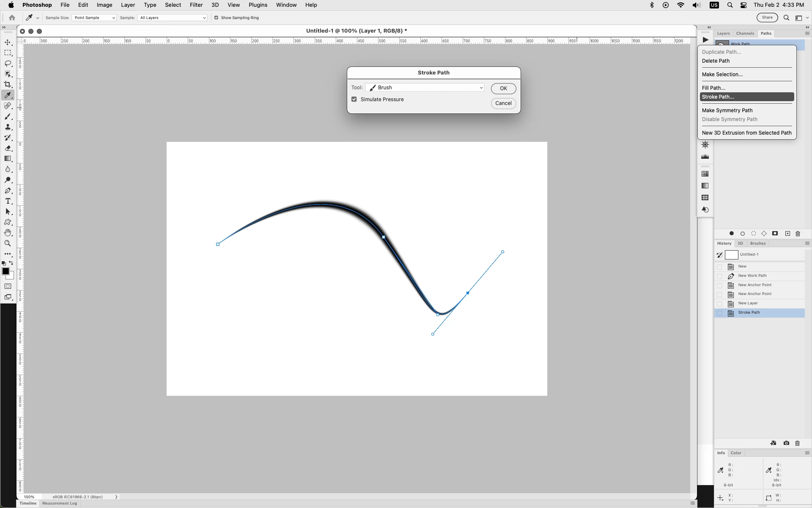
Task: Open the Sample Size dropdown
Action: (94, 18)
